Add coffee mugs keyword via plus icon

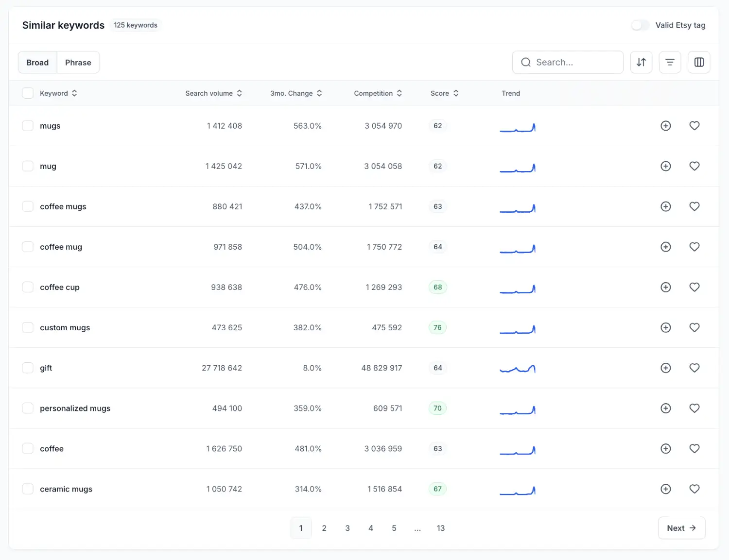[666, 206]
